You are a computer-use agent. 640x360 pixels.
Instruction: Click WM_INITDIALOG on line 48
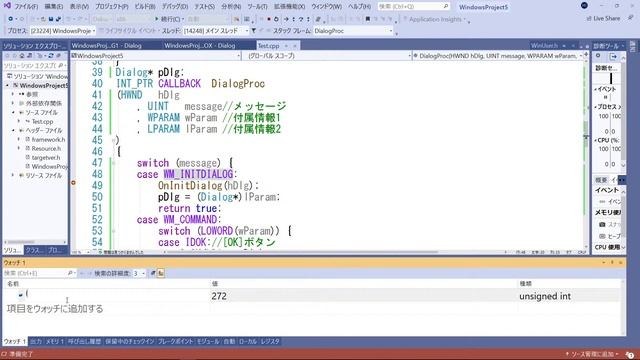198,174
